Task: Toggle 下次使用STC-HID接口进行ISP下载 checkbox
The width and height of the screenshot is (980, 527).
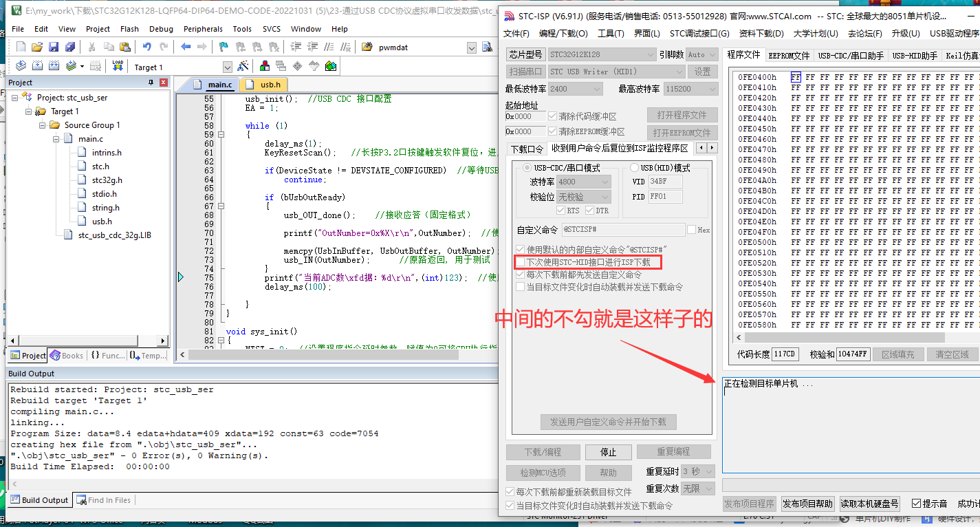Action: [520, 262]
